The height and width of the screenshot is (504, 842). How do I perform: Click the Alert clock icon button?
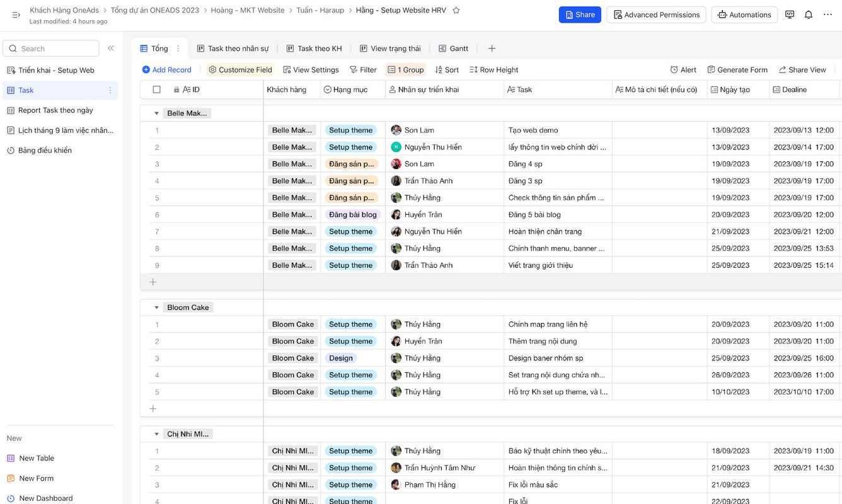(683, 70)
